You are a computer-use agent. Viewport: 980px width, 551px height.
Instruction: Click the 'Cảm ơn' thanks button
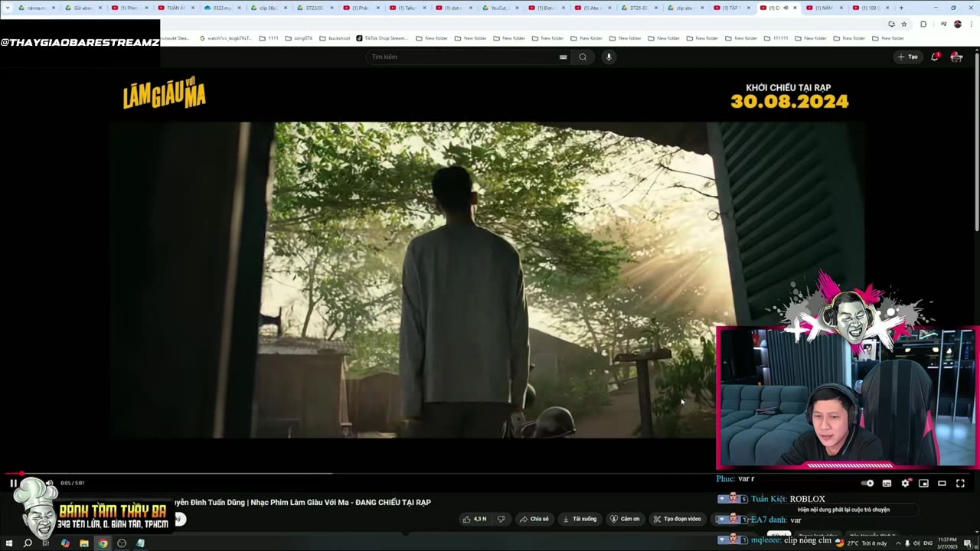(625, 519)
